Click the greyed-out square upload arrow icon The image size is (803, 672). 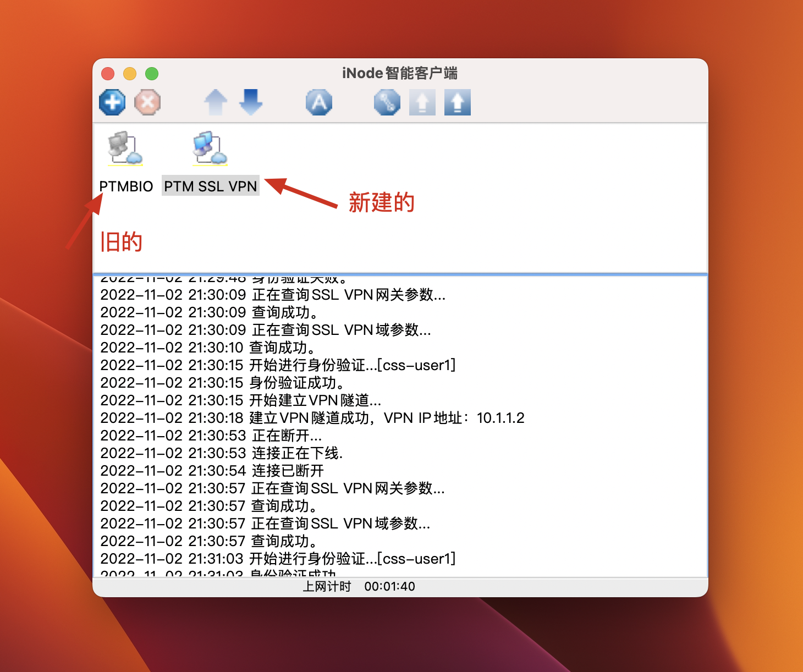(x=422, y=102)
